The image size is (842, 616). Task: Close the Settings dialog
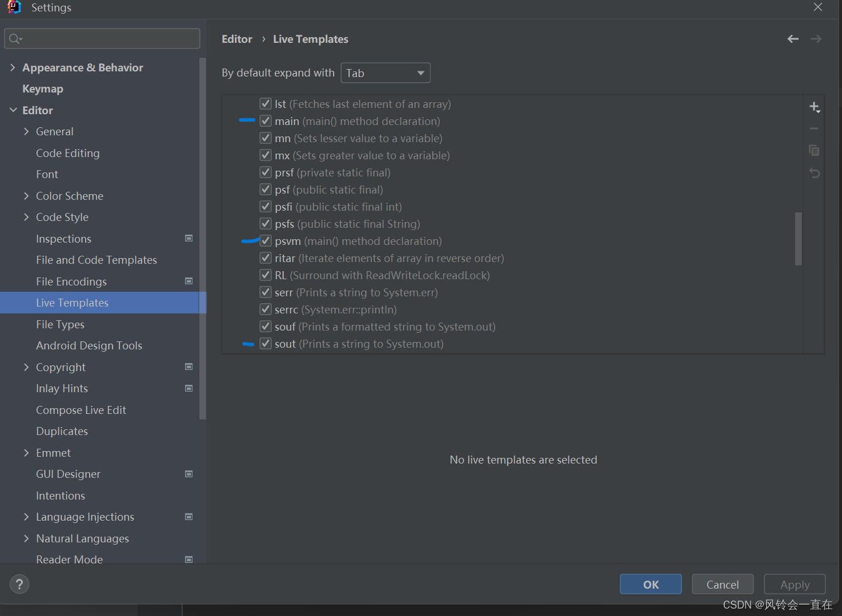818,7
